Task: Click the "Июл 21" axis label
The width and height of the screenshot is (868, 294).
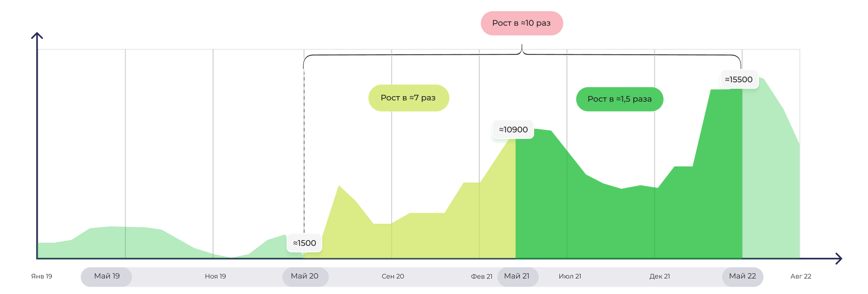Action: pos(570,276)
